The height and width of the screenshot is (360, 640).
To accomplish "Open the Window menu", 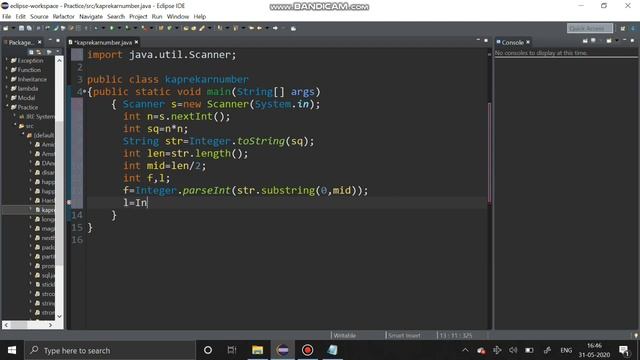I will pos(178,16).
